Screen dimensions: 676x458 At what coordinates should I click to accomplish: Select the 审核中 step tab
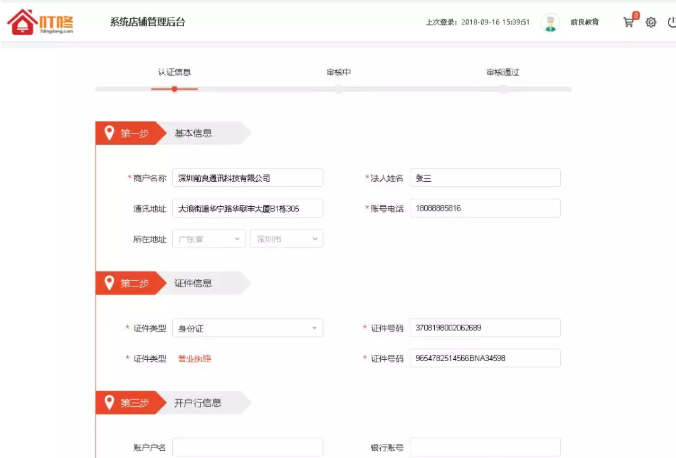(x=339, y=72)
